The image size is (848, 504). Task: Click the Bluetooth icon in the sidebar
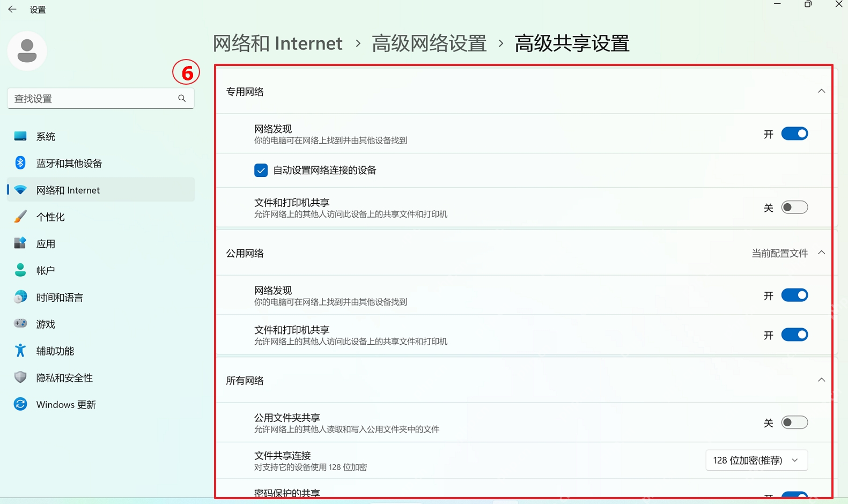click(20, 163)
